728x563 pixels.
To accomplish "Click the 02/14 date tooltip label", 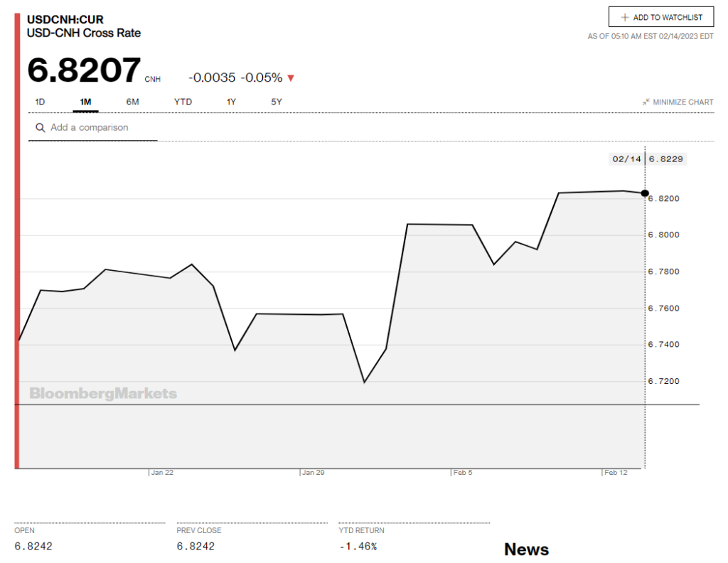I will pyautogui.click(x=626, y=159).
